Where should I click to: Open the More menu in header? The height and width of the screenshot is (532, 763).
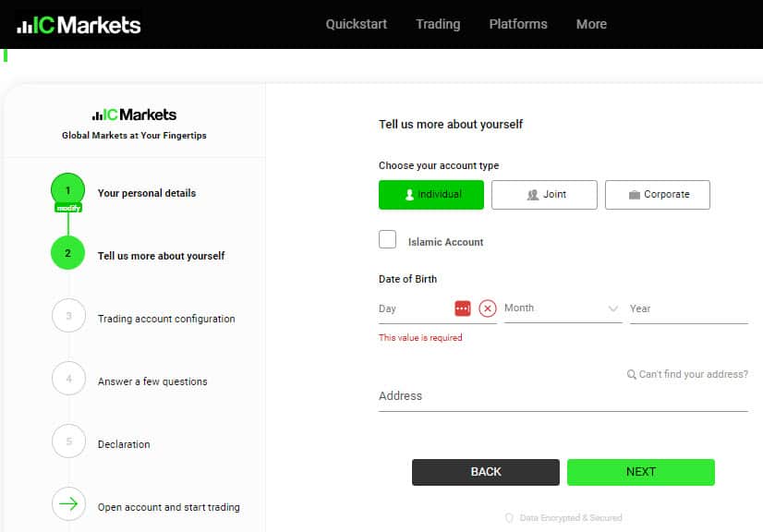tap(591, 24)
